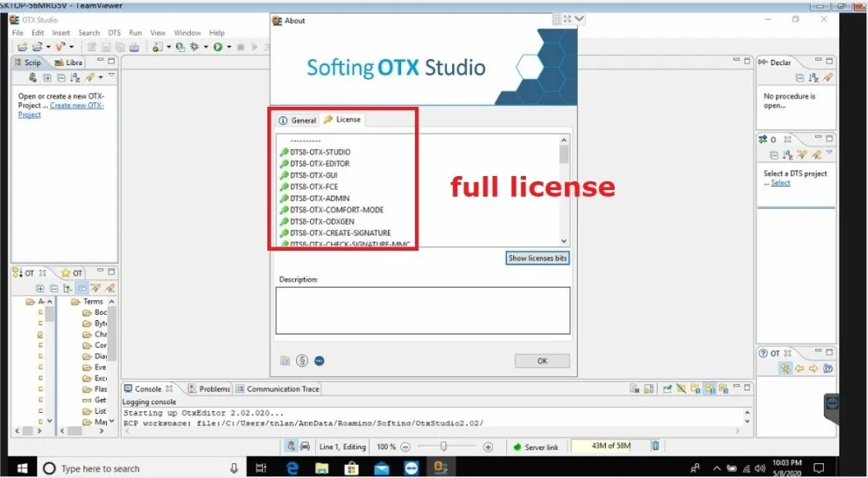The image size is (868, 478).
Task: Click the garbage collector trash icon
Action: click(655, 446)
